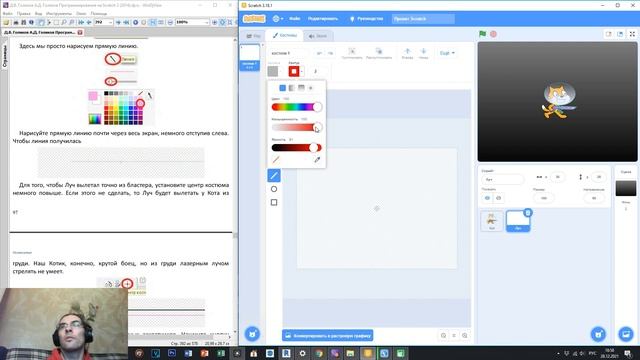640x360 pixels.
Task: Adjust the rainbow Color hue slider
Action: point(296,107)
